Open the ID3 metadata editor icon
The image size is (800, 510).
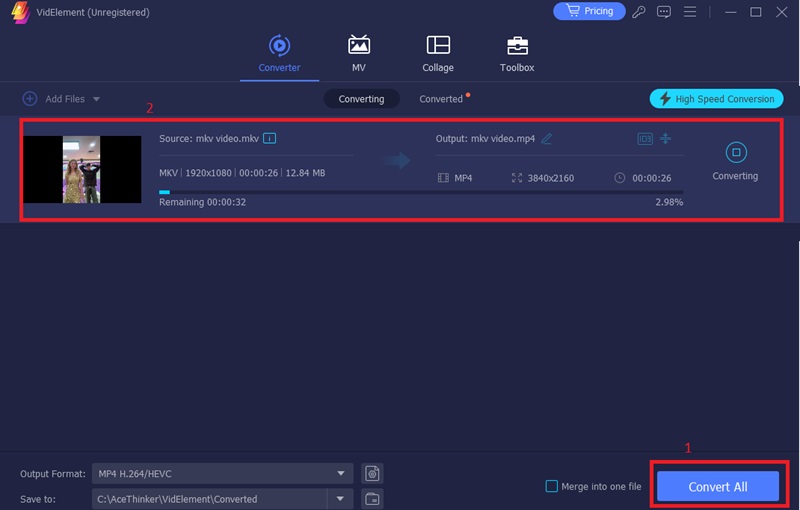click(645, 138)
